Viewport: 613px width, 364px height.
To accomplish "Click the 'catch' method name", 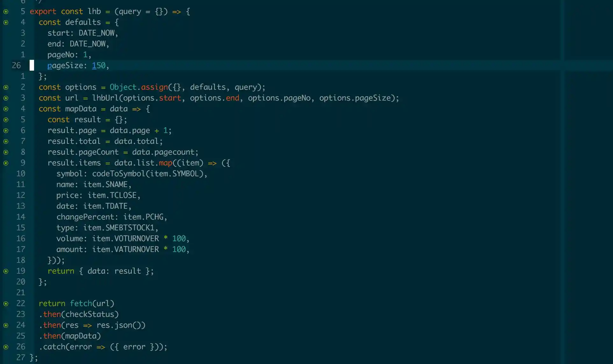I will (x=54, y=347).
